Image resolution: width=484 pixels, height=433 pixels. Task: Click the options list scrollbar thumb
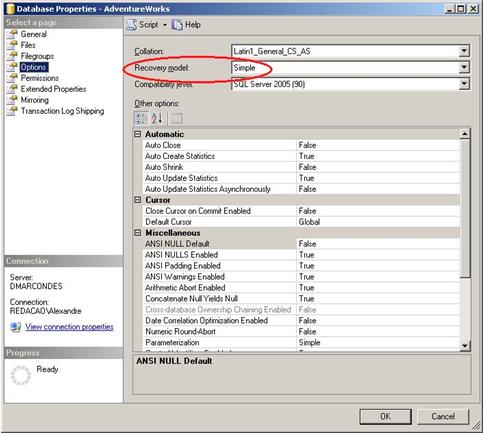click(x=465, y=208)
